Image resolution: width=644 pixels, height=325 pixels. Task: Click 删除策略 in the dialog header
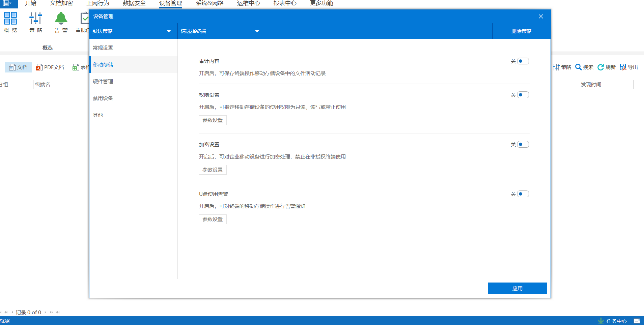coord(521,31)
